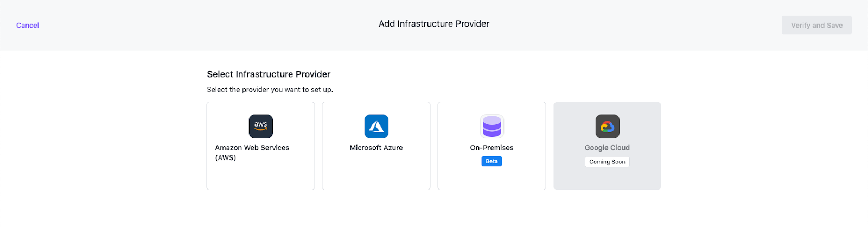Select the Microsoft Azure label
This screenshot has width=868, height=227.
[376, 148]
